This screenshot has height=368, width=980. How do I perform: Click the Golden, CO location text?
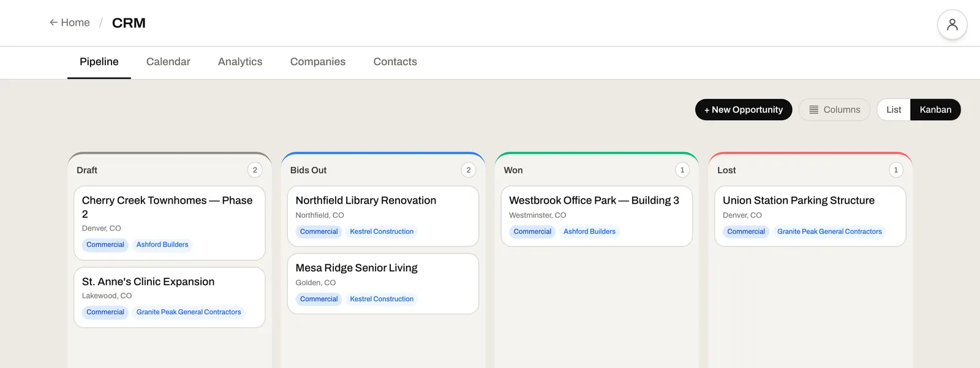click(315, 283)
